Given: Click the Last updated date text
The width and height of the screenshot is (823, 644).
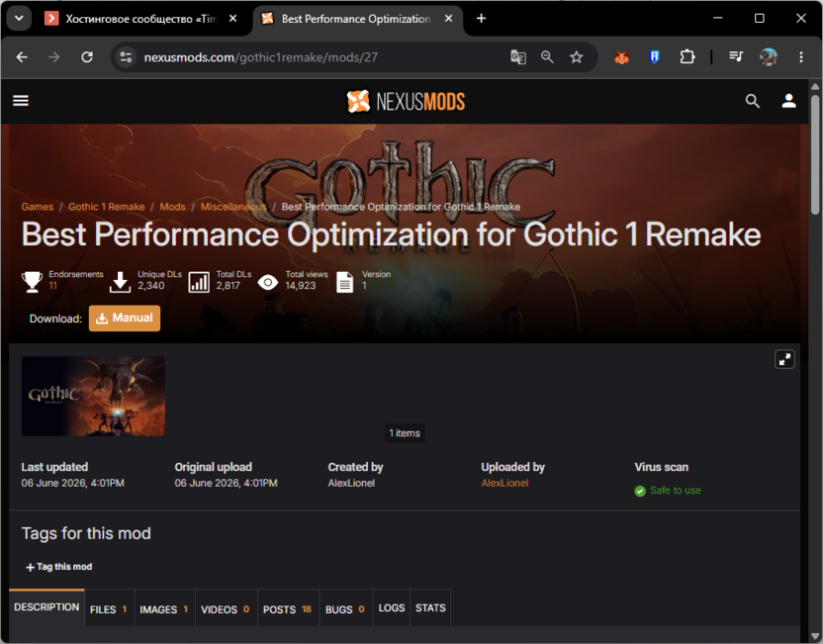Looking at the screenshot, I should (x=73, y=483).
